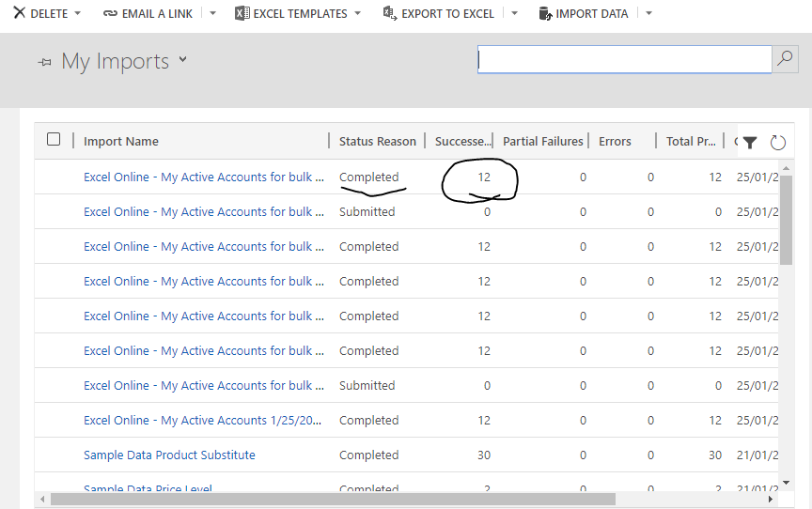The image size is (812, 509).
Task: Expand the Export to Excel dropdown arrow
Action: point(514,13)
